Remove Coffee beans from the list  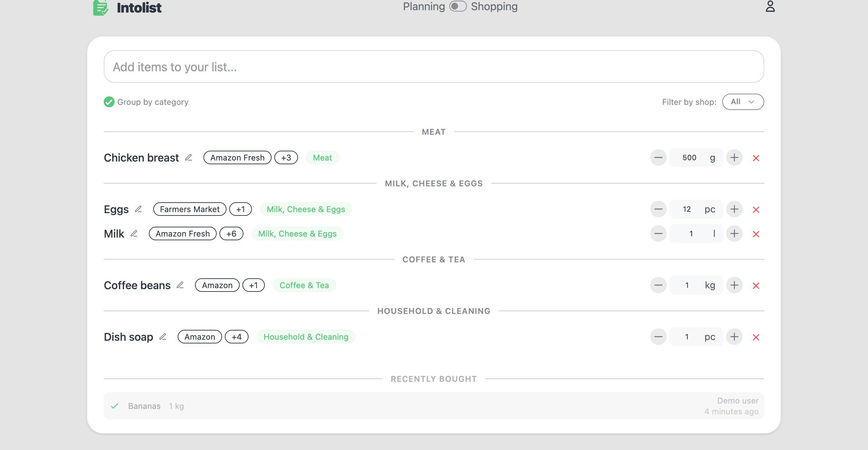coord(756,286)
